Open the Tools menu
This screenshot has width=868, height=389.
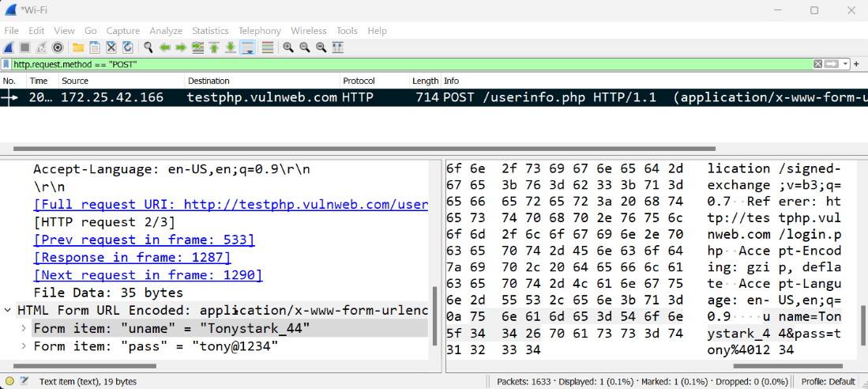point(347,31)
